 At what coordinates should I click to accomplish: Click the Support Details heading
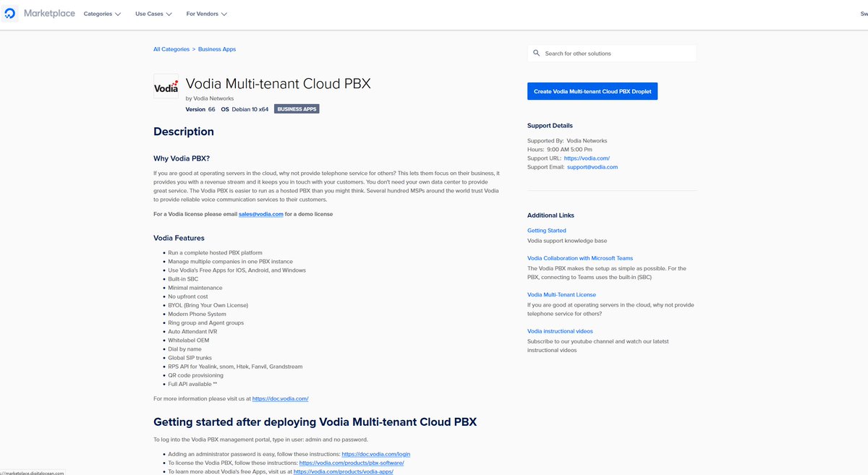coord(550,126)
